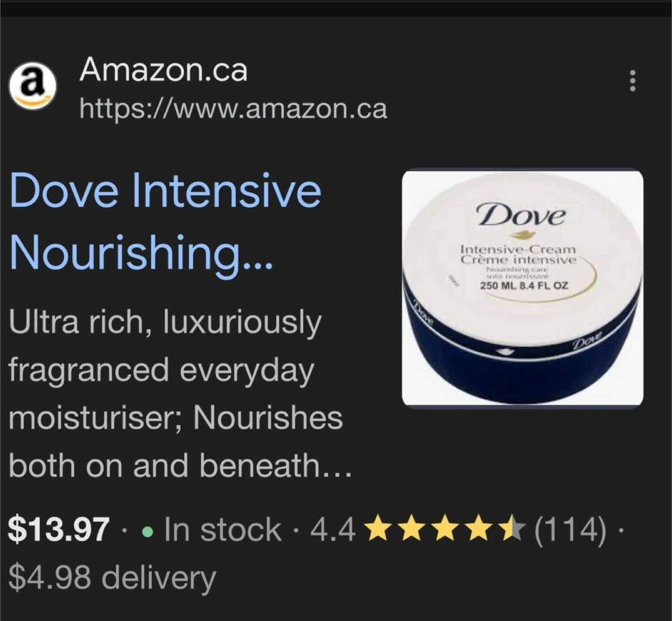This screenshot has width=672, height=621.
Task: Click the 4.4 rating number
Action: pos(333,530)
